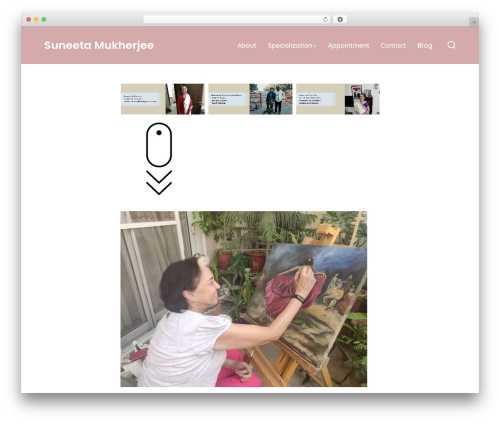This screenshot has height=423, width=500.
Task: Expand the Specialization dropdown menu
Action: (292, 46)
